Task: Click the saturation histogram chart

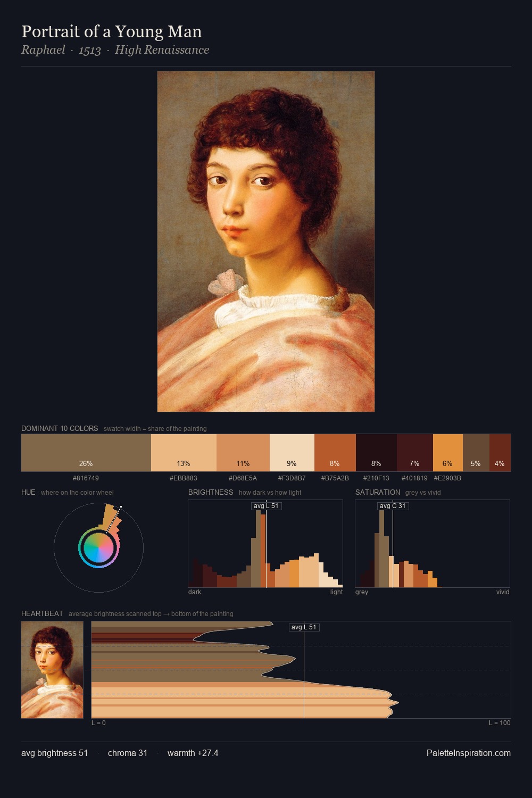Action: (433, 544)
